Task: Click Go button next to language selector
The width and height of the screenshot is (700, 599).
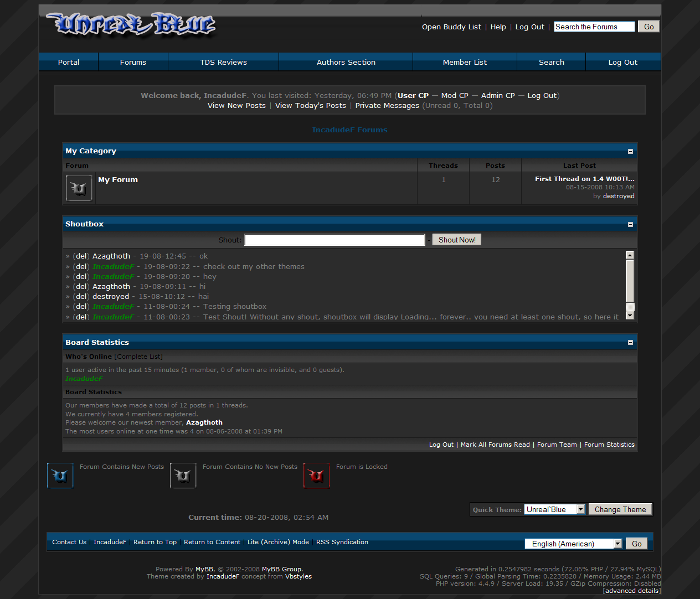Action: coord(637,544)
